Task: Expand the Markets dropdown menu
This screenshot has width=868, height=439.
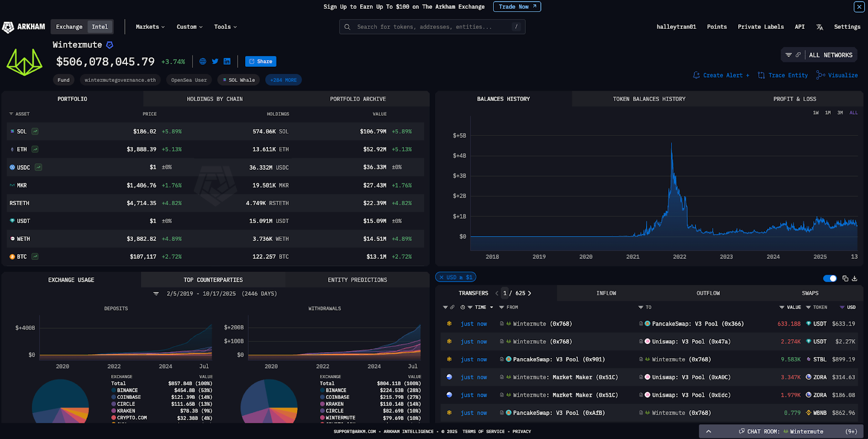Action: pos(150,27)
